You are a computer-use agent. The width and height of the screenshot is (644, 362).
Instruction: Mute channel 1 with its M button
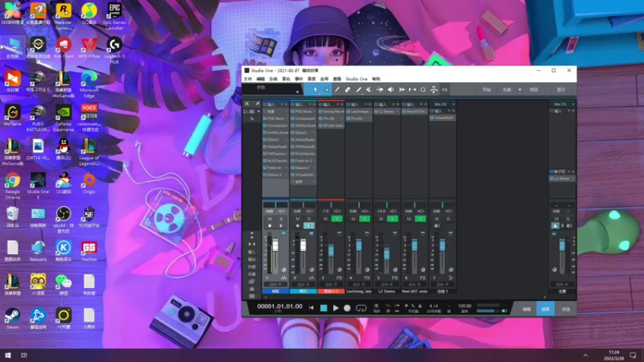tap(270, 219)
